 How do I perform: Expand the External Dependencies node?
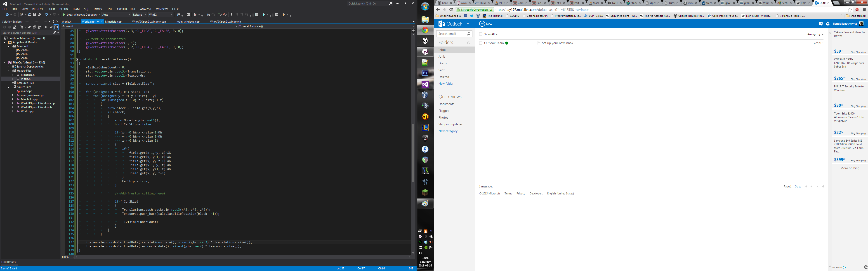(9, 67)
